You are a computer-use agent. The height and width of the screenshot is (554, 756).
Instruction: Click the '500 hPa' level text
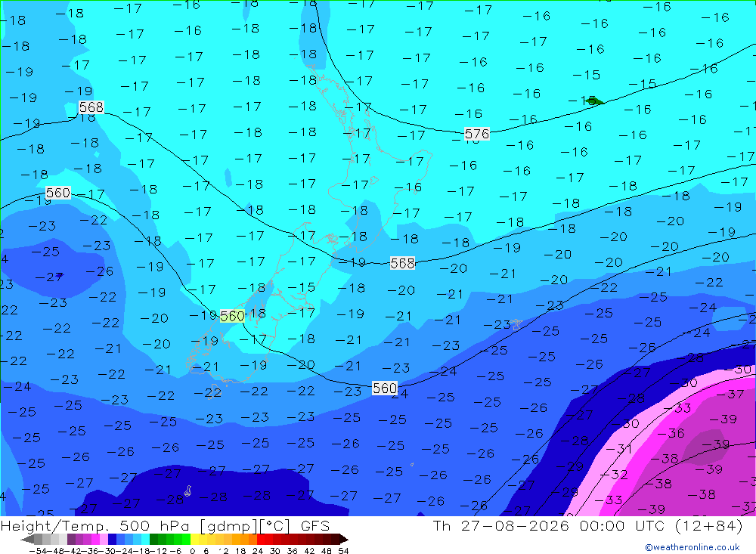pos(154,526)
